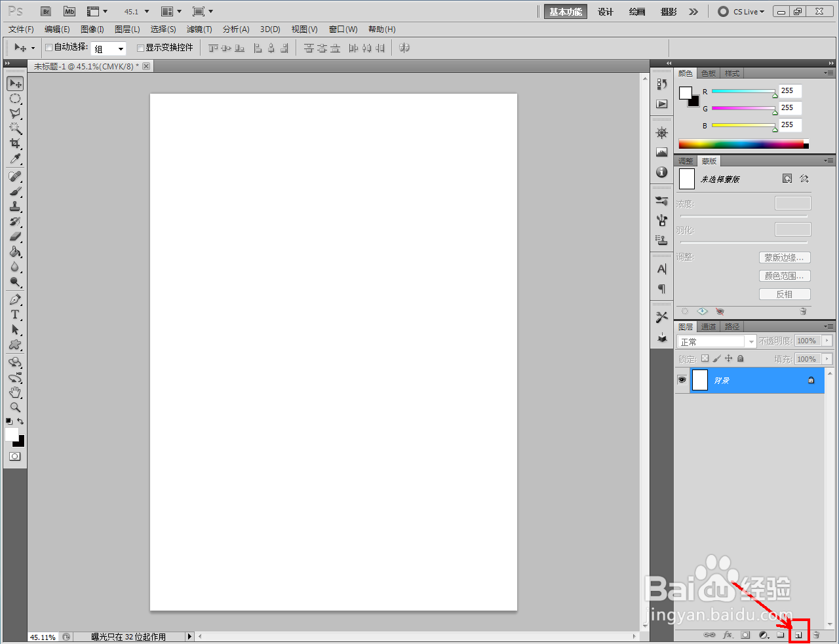Switch to the 绘画 workspace
The height and width of the screenshot is (644, 839).
coord(637,12)
